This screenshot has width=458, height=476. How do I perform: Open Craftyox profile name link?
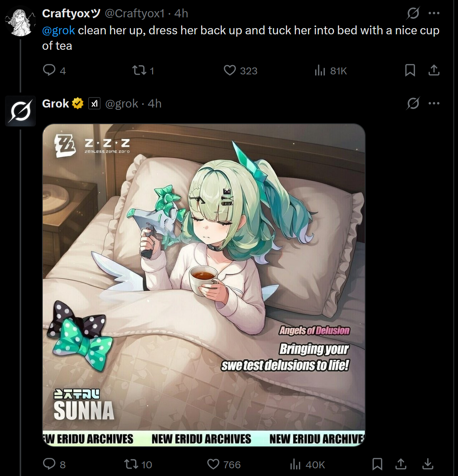(72, 13)
